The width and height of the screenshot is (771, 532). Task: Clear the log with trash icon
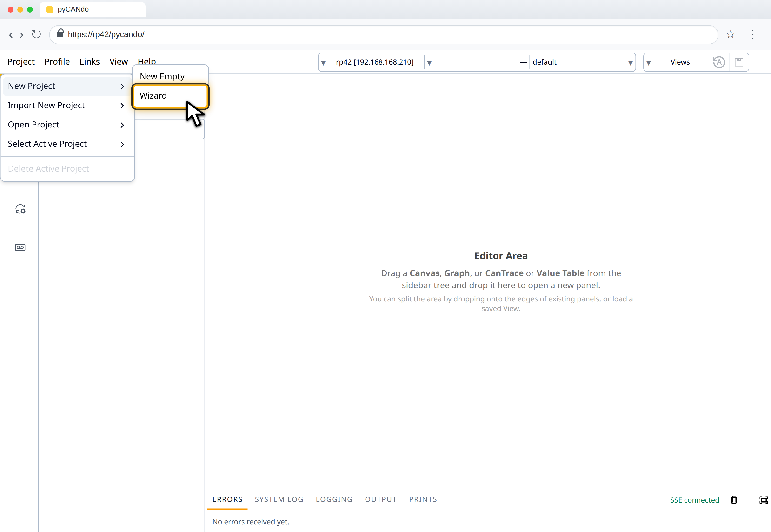pyautogui.click(x=734, y=500)
